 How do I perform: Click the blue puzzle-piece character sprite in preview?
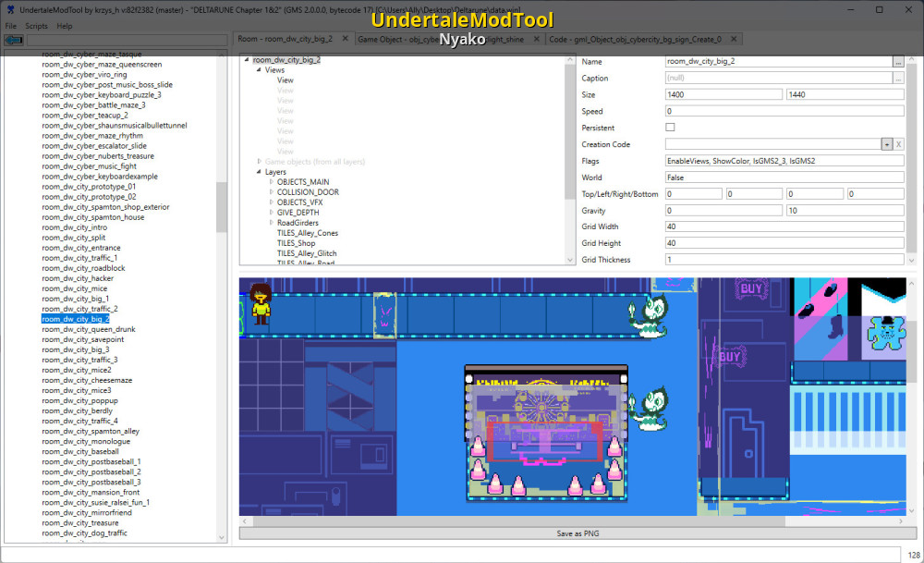[x=886, y=334]
